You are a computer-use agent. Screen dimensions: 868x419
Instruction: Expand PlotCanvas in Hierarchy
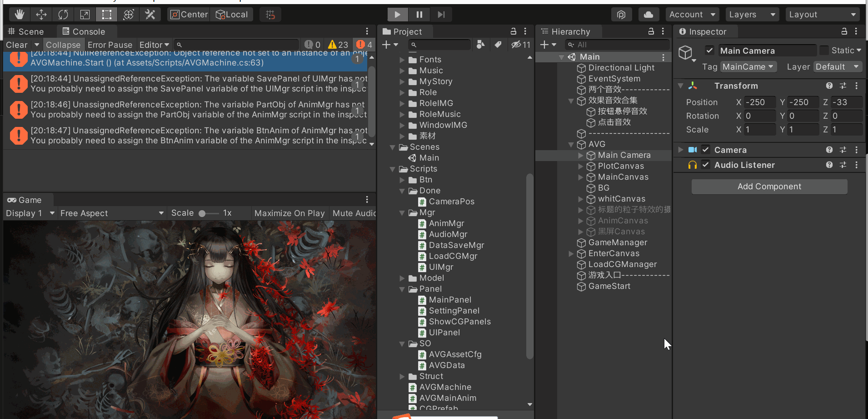[580, 166]
